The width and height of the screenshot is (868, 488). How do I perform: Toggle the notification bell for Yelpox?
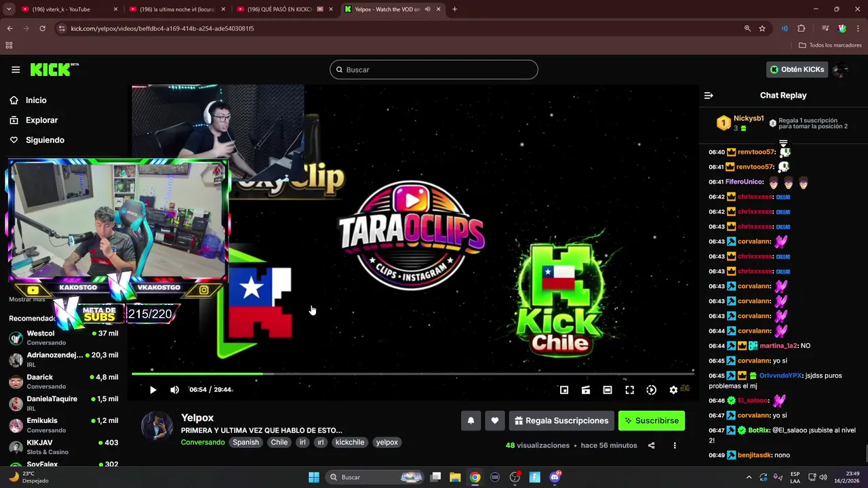471,421
